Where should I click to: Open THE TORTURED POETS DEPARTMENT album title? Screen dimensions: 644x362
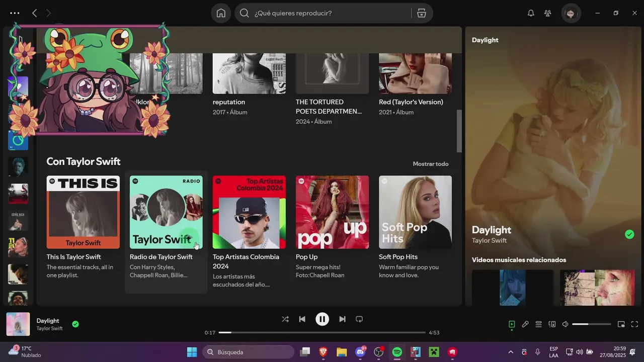pos(329,107)
